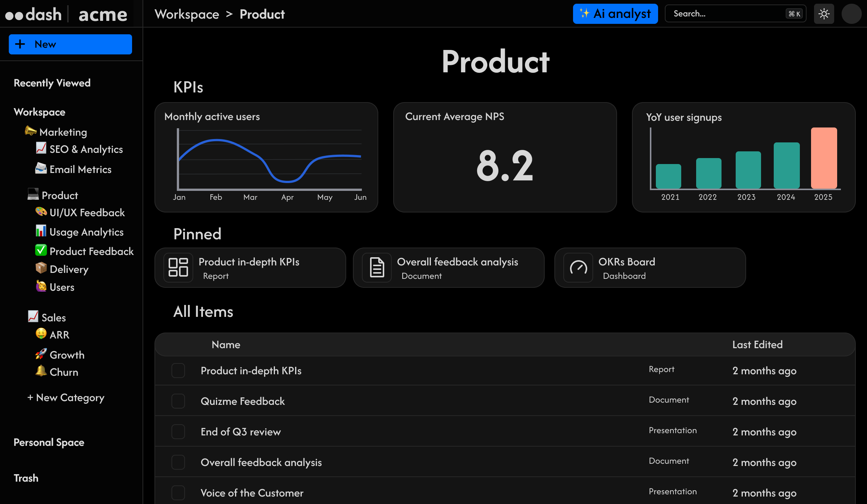Image resolution: width=867 pixels, height=504 pixels.
Task: Expand the Sales category in sidebar
Action: 53,318
